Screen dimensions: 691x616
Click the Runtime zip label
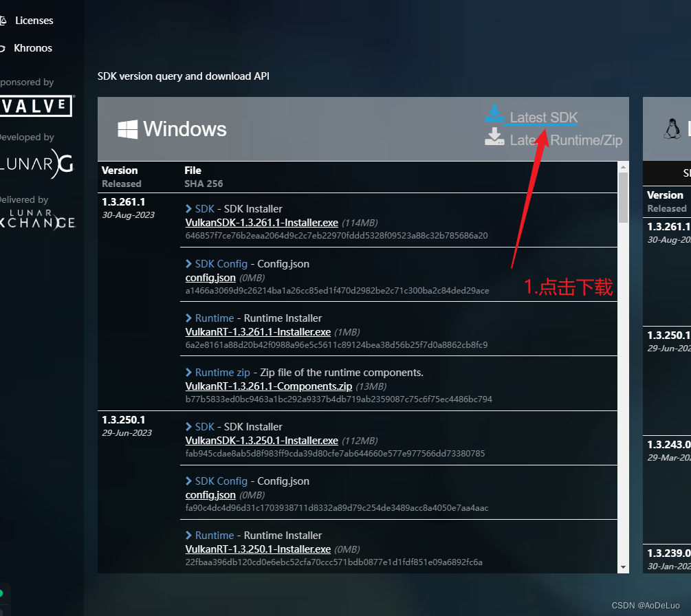point(223,373)
